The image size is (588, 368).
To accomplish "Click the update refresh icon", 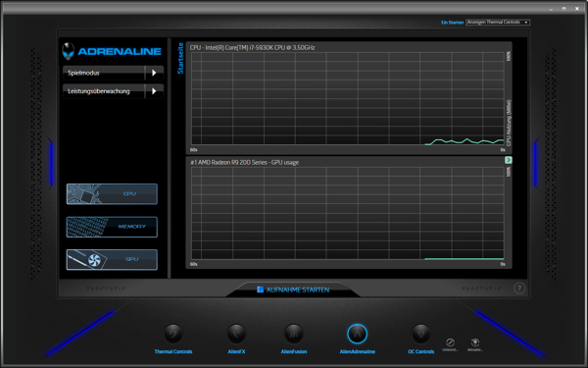I will 474,342.
